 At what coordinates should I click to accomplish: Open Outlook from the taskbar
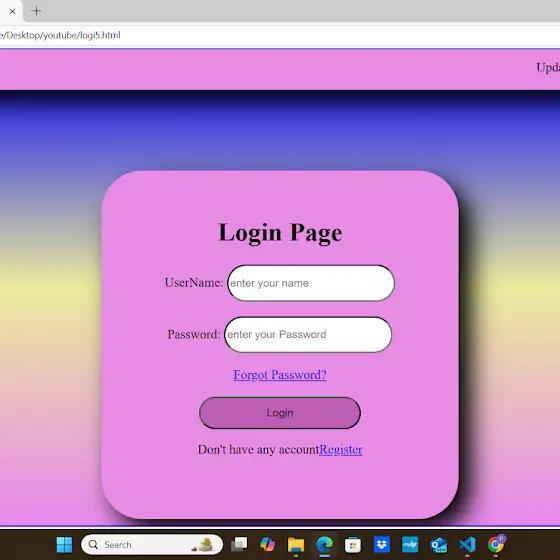coord(439,545)
